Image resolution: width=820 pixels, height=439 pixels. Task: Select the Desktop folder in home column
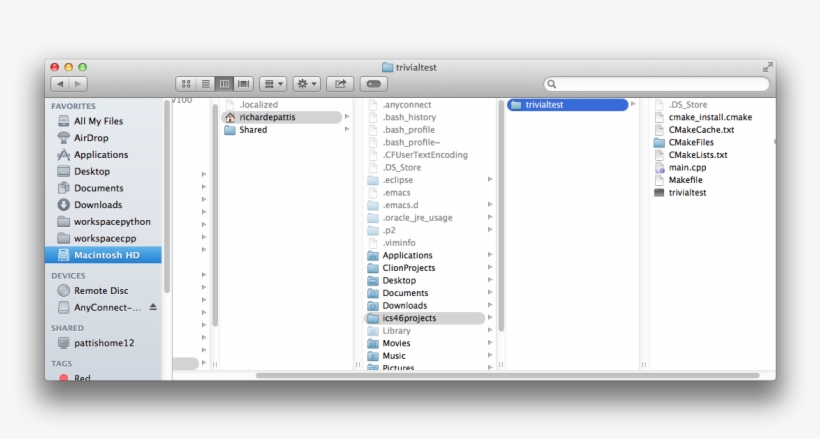399,280
